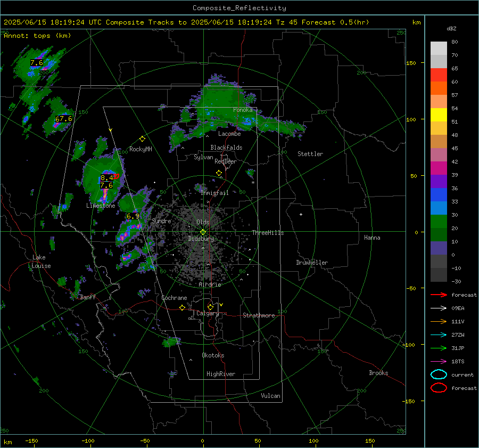
Task: Select the bright green 30 dBZ colour swatch
Action: [439, 221]
